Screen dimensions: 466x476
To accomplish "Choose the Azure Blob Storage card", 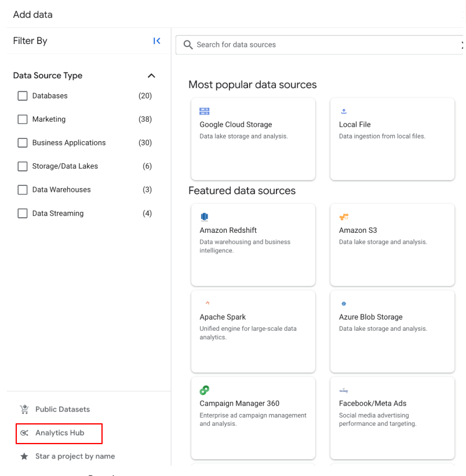I will pos(392,331).
